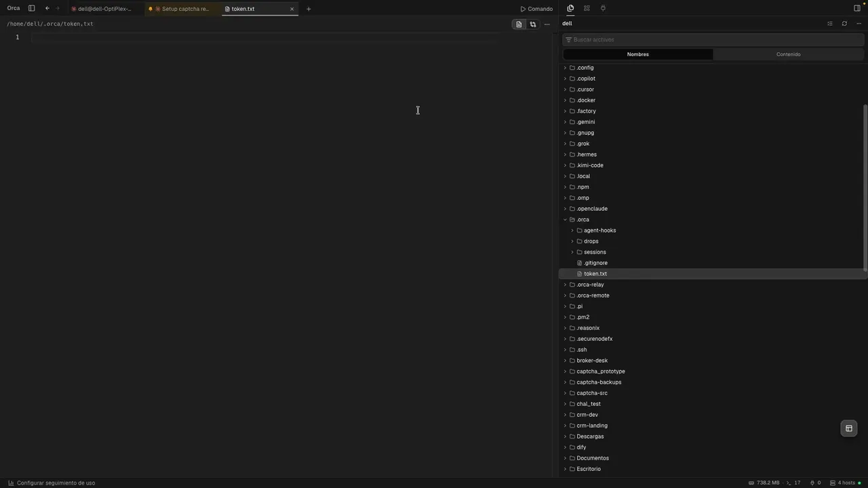Open the .grok folder row

click(x=710, y=144)
